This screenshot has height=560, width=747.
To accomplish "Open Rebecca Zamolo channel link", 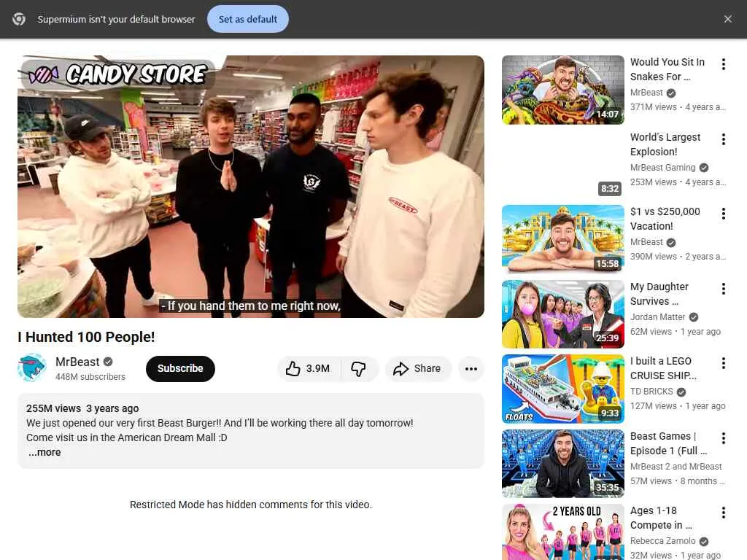I will (x=662, y=541).
